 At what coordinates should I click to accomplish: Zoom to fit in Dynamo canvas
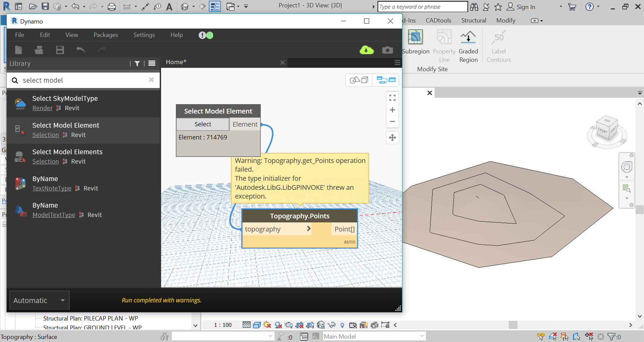click(392, 98)
